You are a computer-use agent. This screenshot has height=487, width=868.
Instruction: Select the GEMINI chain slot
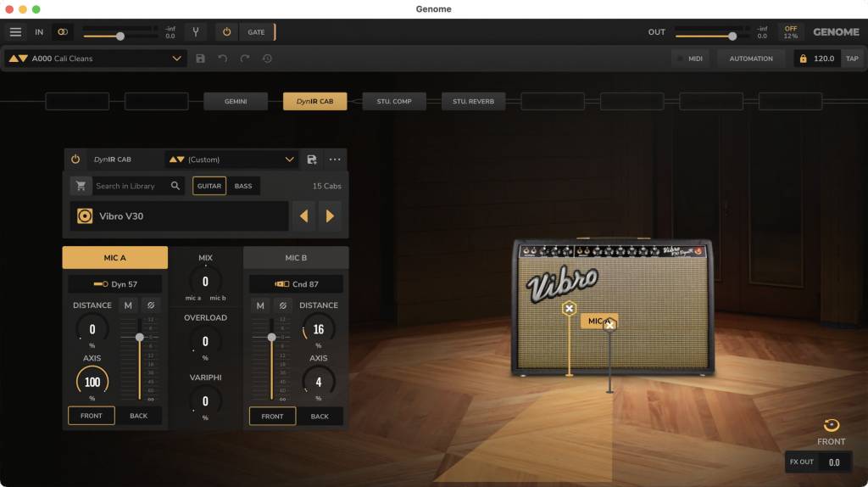pos(236,102)
